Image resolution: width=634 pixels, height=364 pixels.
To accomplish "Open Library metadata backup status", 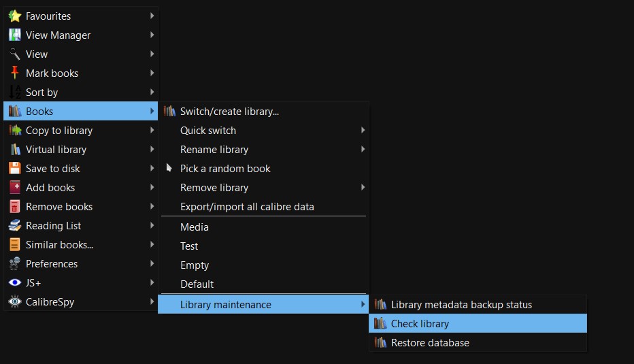I will click(461, 305).
